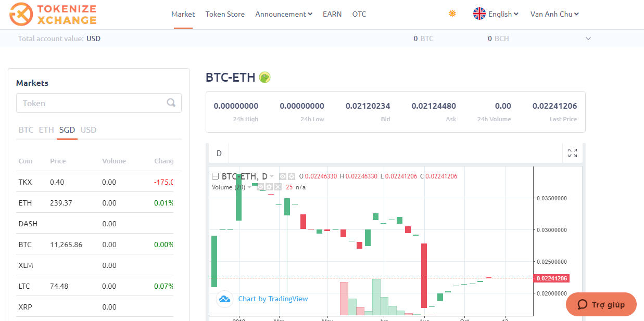Click the red 0.02241206 price axis label
The width and height of the screenshot is (644, 321).
pos(551,278)
